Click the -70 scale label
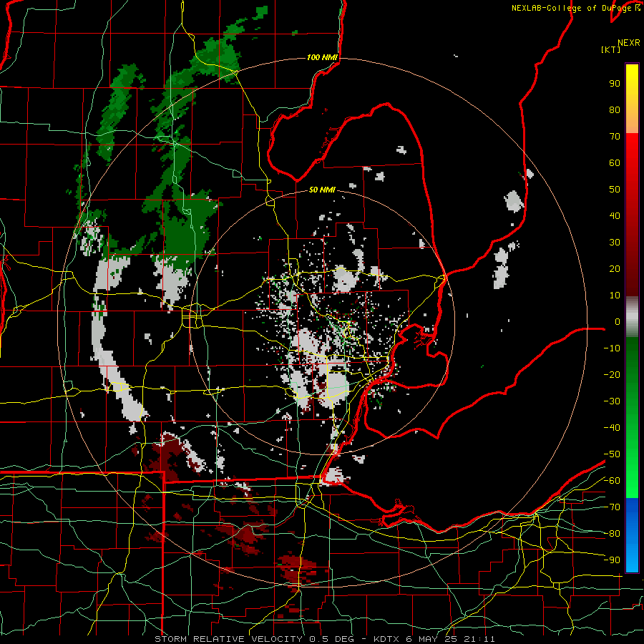 (x=612, y=507)
